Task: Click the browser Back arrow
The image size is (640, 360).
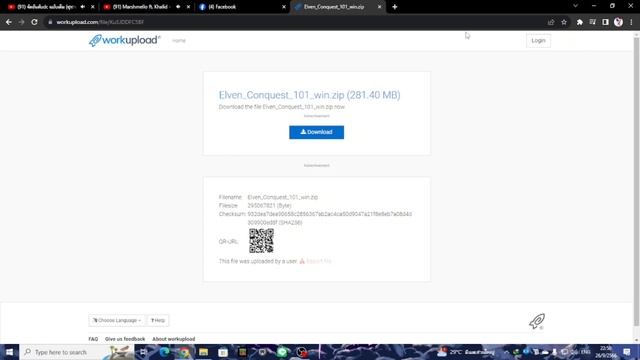Action: pyautogui.click(x=9, y=22)
